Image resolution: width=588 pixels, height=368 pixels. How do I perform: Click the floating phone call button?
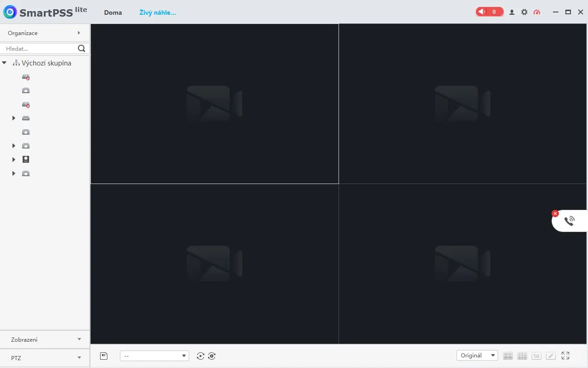(570, 221)
